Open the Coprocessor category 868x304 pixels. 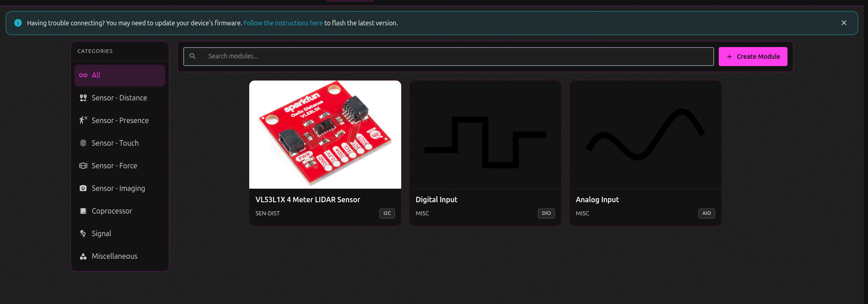(x=120, y=211)
